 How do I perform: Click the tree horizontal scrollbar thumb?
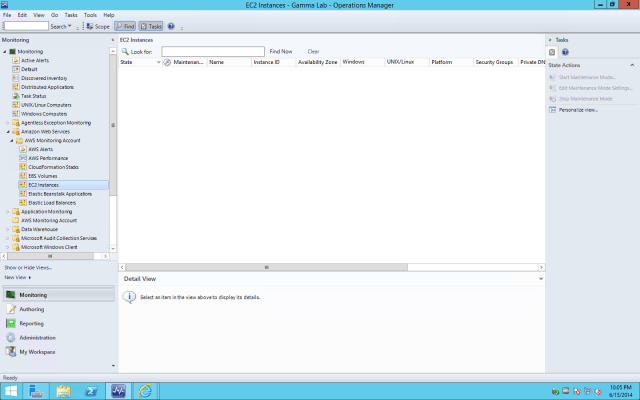tap(50, 256)
